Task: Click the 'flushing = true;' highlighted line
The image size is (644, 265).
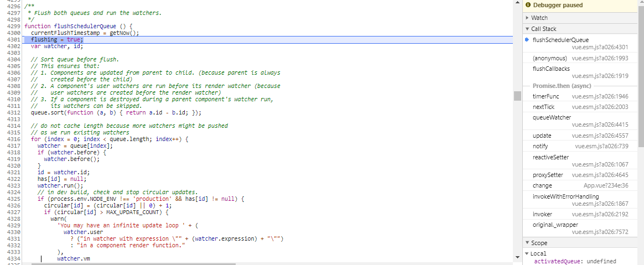Action: pos(57,40)
